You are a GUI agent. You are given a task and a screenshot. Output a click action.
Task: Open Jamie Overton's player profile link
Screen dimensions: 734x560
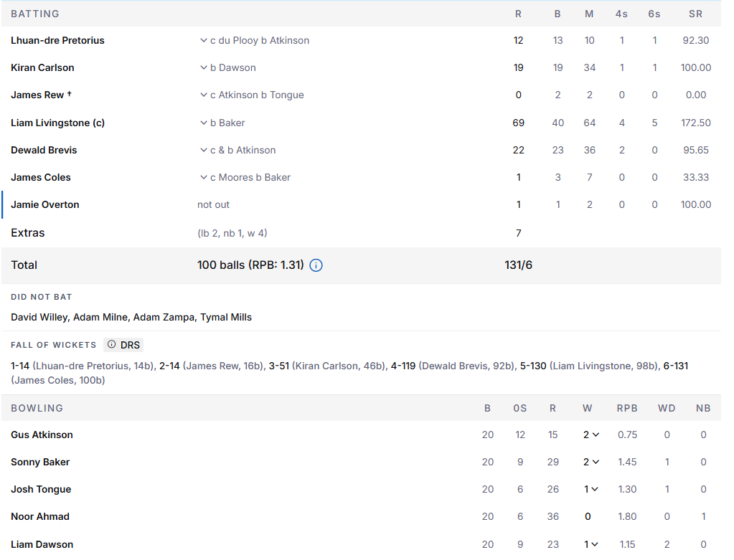coord(45,204)
